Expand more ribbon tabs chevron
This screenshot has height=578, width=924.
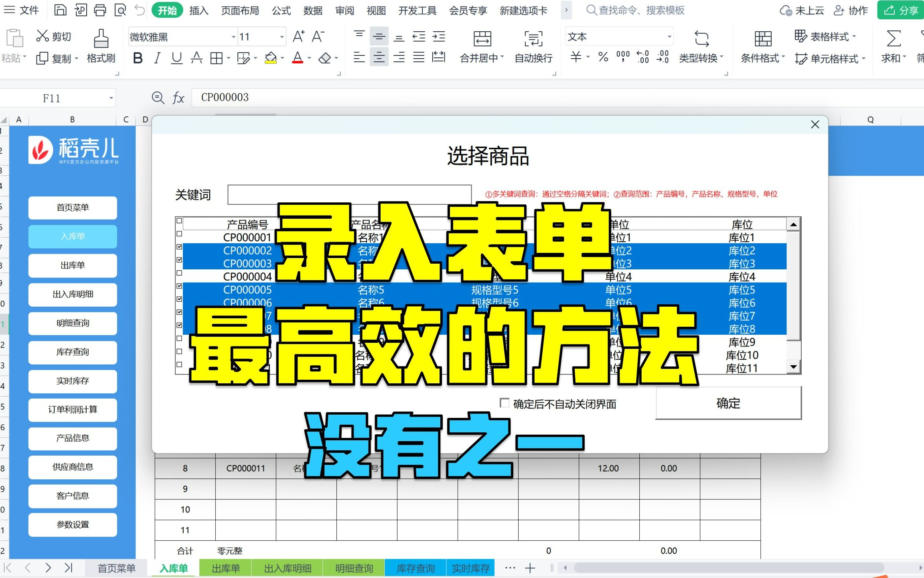pyautogui.click(x=566, y=10)
